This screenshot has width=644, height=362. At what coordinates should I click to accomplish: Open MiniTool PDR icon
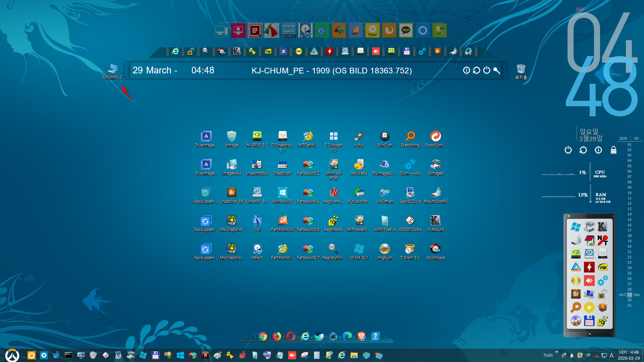point(333,169)
